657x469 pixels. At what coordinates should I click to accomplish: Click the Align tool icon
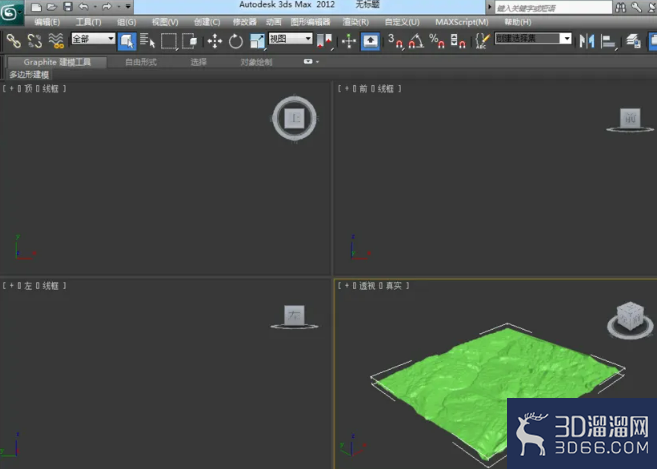tap(608, 41)
